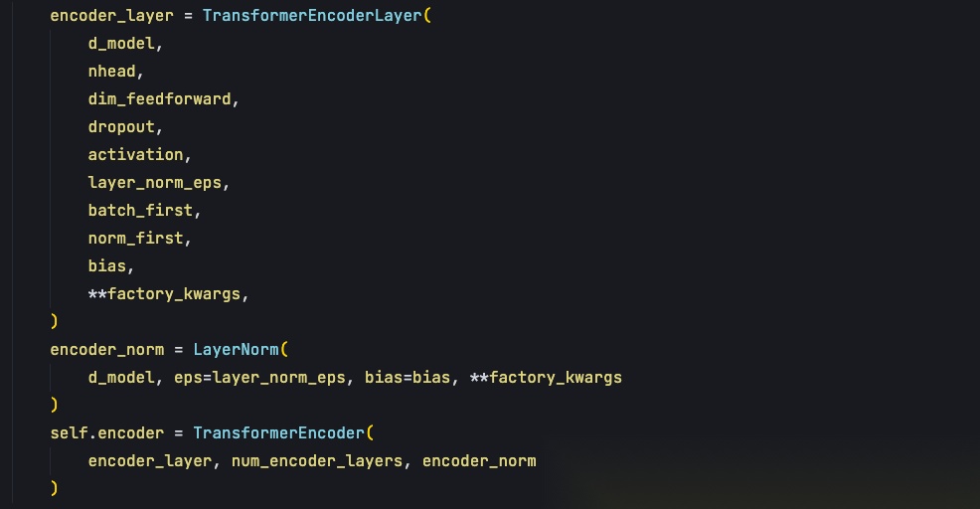Click the LayerNorm class name
This screenshot has width=980, height=509.
(236, 350)
